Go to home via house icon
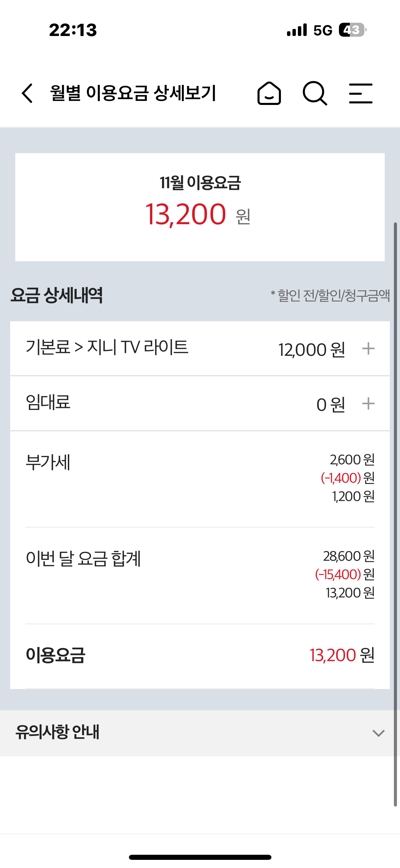This screenshot has width=400, height=868. (269, 93)
